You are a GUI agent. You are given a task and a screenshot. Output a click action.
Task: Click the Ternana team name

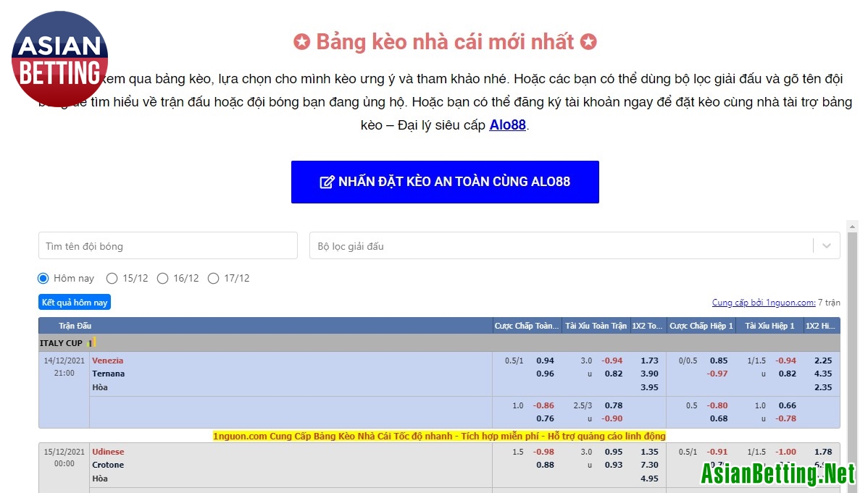pos(108,374)
